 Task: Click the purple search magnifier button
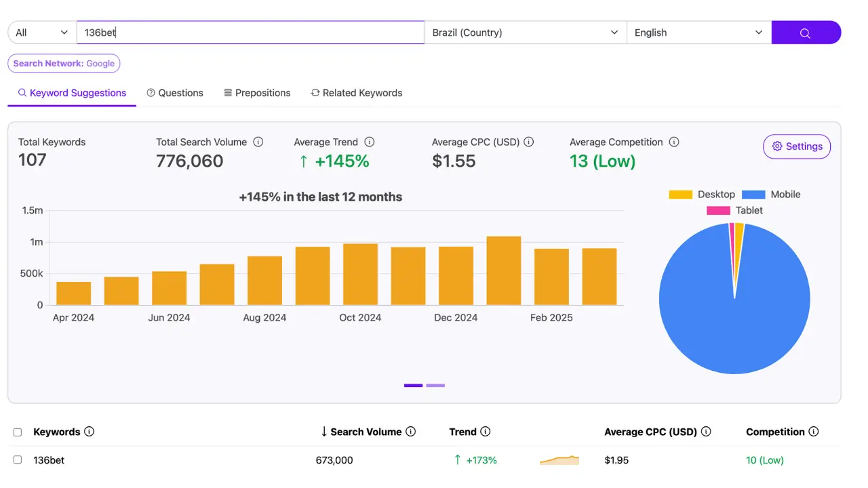[x=806, y=33]
